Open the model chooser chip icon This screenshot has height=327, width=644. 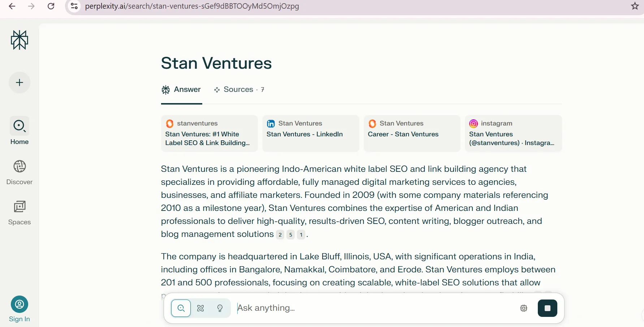click(524, 308)
